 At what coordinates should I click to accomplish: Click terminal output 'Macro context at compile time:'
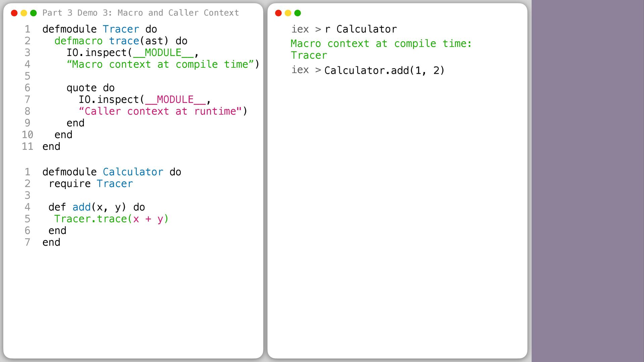[x=381, y=44]
